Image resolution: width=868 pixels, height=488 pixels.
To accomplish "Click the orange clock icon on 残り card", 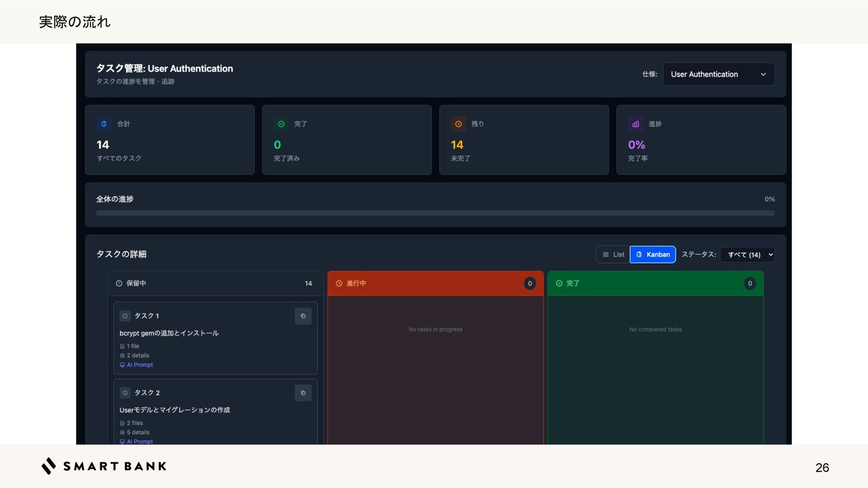I will tap(458, 124).
